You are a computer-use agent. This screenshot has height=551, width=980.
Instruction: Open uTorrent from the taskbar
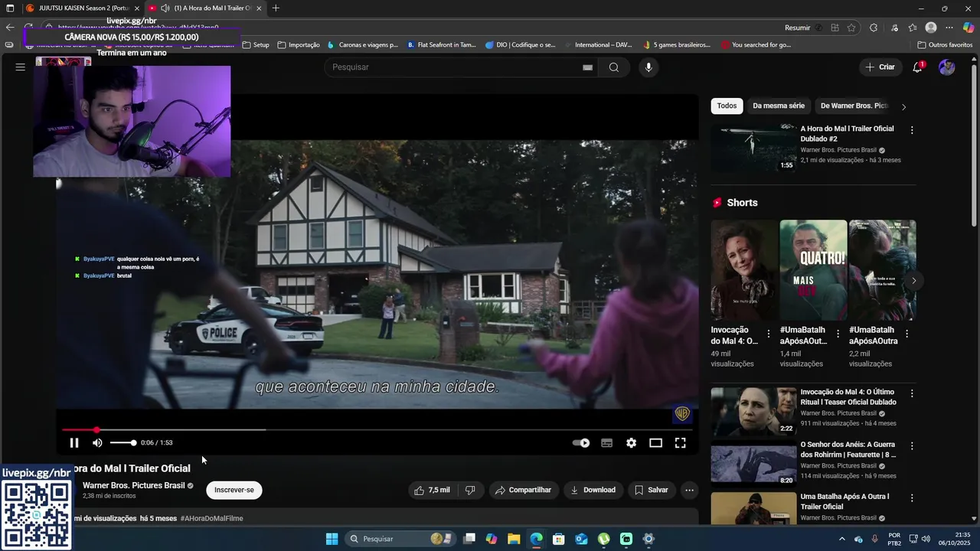604,539
